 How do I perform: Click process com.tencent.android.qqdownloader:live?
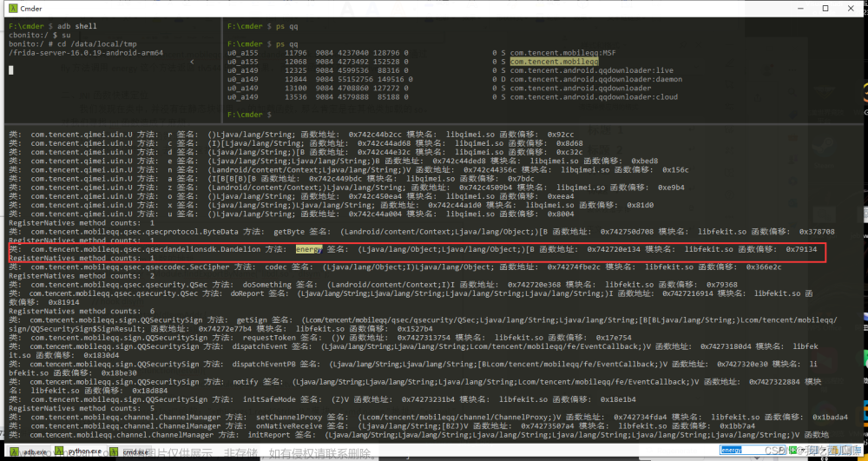591,70
